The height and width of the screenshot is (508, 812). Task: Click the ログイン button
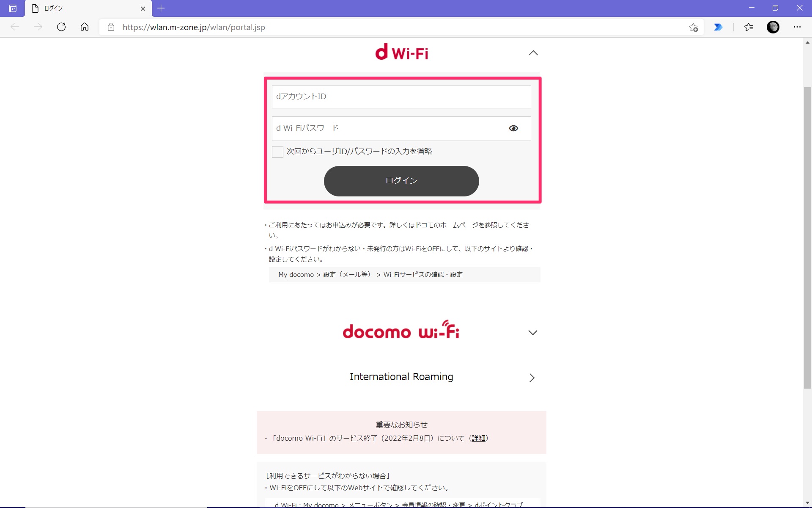401,181
